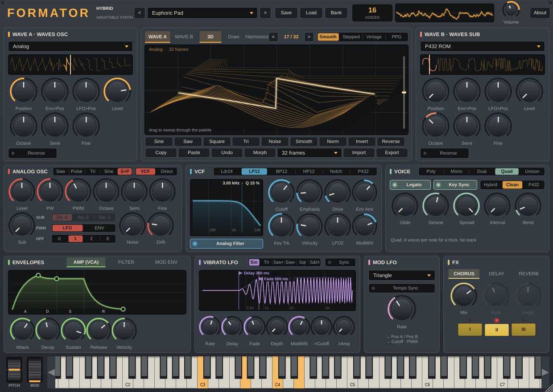This screenshot has width=553, height=392.
Task: Click the VCF Drive knob
Action: [x=338, y=192]
